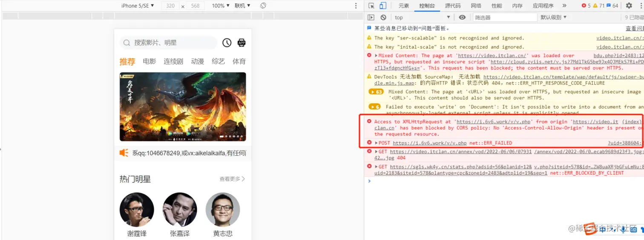
Task: Click the device height field 568
Action: [195, 6]
